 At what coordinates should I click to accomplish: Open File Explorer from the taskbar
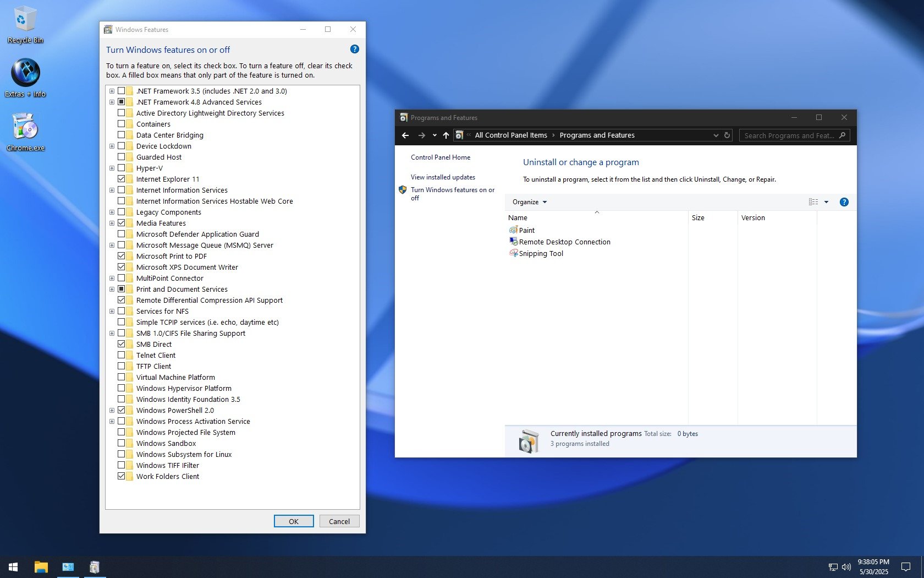41,567
